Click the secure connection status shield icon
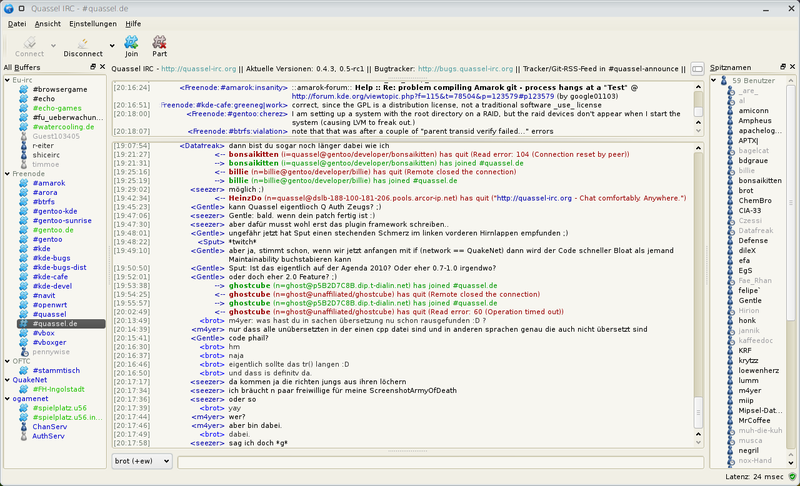The image size is (800, 486). (x=792, y=477)
